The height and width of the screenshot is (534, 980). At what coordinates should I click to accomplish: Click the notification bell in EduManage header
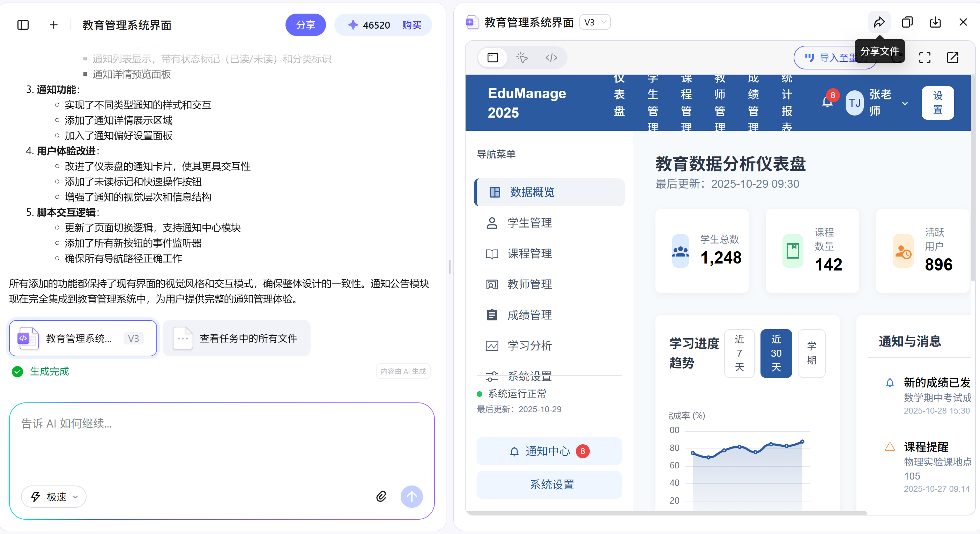point(827,103)
